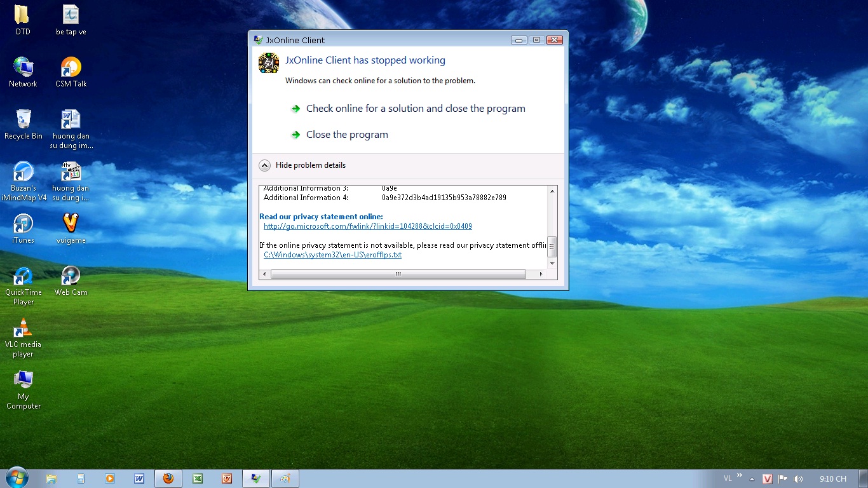Collapse Hide problem details chevron
Screen dimensions: 868x488
click(265, 165)
